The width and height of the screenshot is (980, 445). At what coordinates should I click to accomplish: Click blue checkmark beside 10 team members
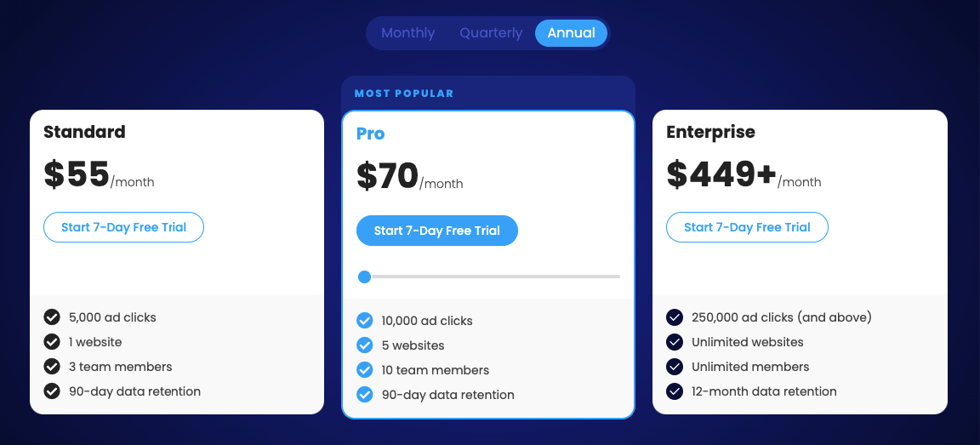[364, 370]
